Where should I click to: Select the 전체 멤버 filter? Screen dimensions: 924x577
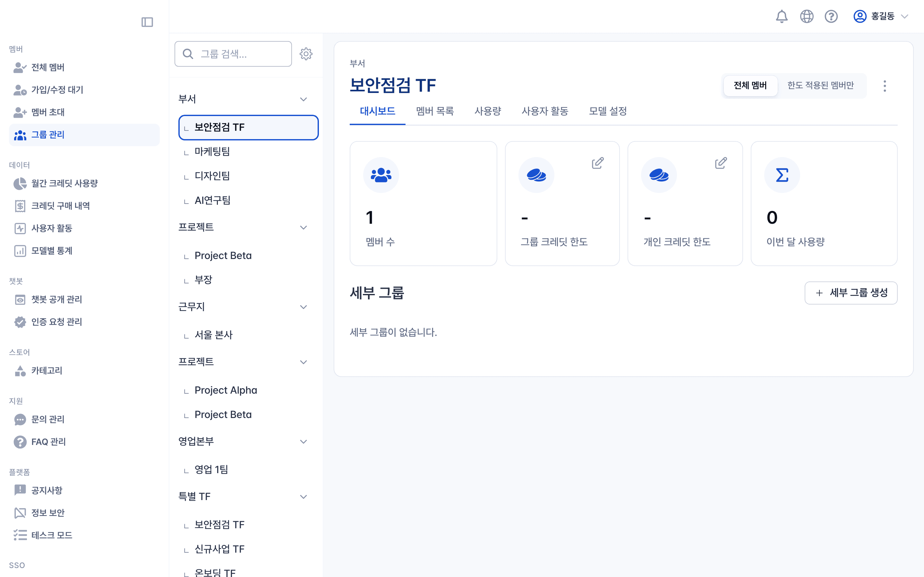[750, 86]
